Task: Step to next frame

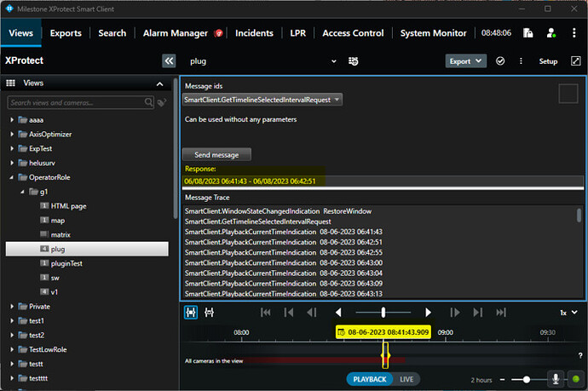Action: click(x=454, y=313)
